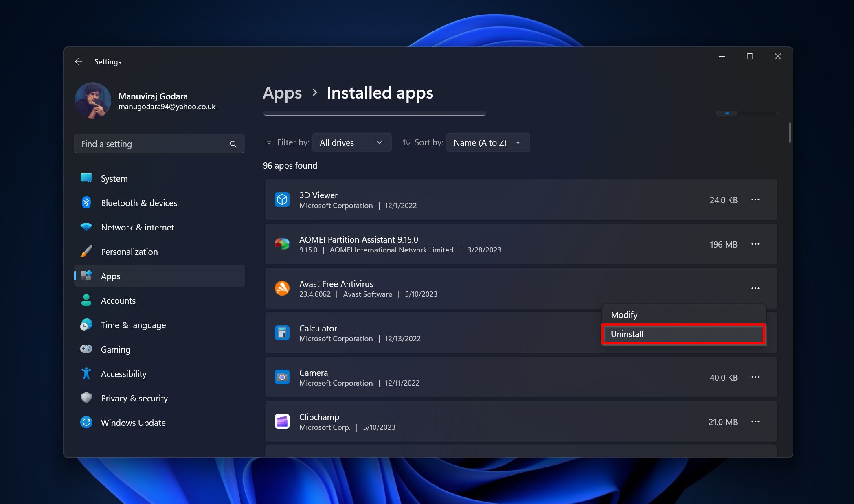Click the AOMEI Partition Assistant app icon
Screen dimensions: 854x504
pos(282,244)
